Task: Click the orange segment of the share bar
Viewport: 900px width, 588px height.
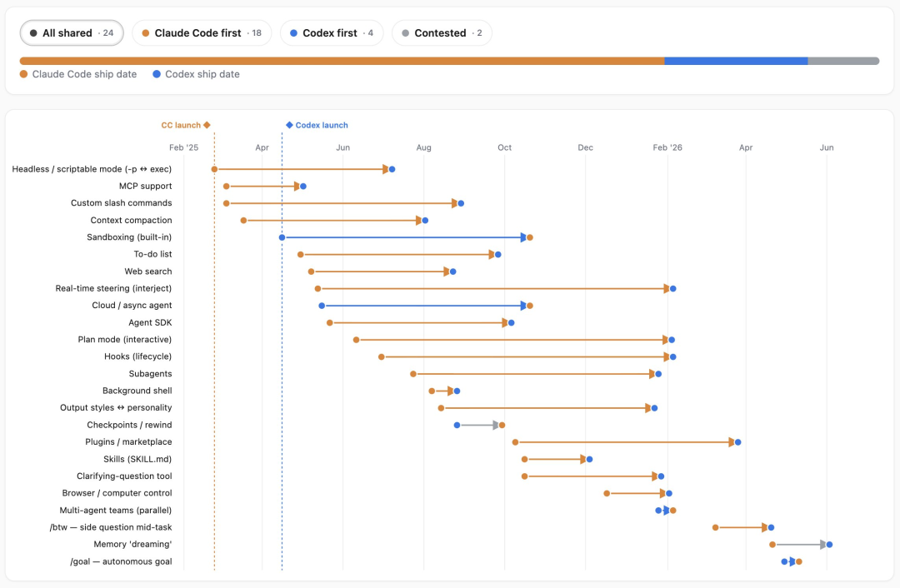Action: coord(342,61)
